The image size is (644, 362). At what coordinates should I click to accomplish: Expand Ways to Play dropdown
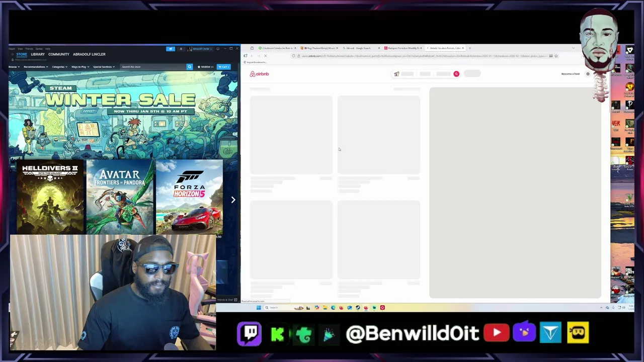(x=81, y=67)
